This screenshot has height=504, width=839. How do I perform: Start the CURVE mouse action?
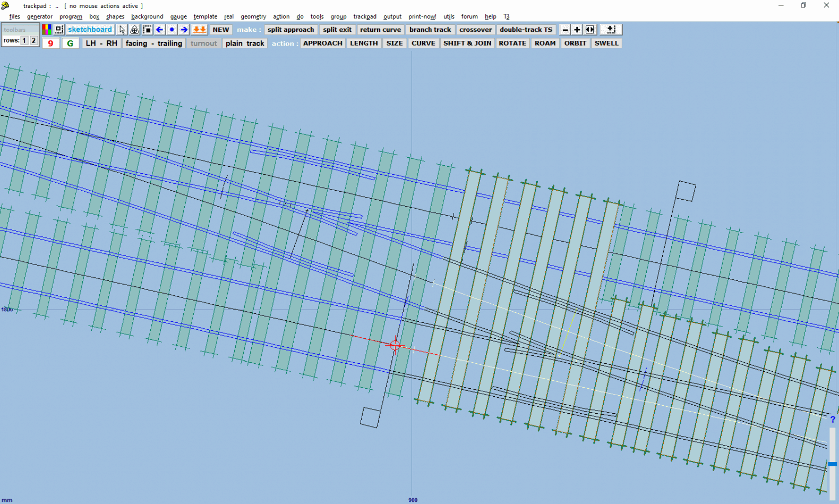[x=423, y=44]
